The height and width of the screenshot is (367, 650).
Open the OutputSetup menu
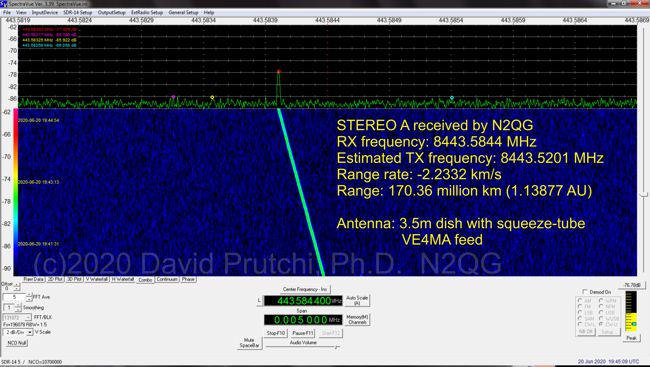point(112,12)
